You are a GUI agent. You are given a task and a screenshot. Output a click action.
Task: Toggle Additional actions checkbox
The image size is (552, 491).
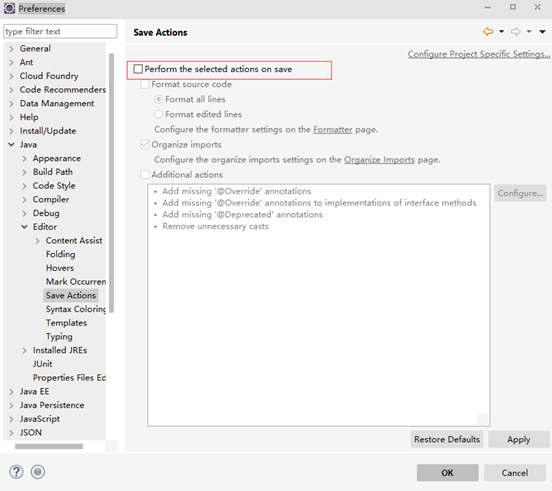click(x=145, y=175)
